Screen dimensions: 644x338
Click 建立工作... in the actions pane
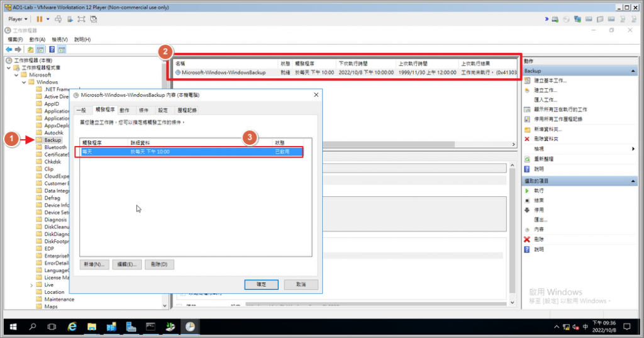point(545,90)
